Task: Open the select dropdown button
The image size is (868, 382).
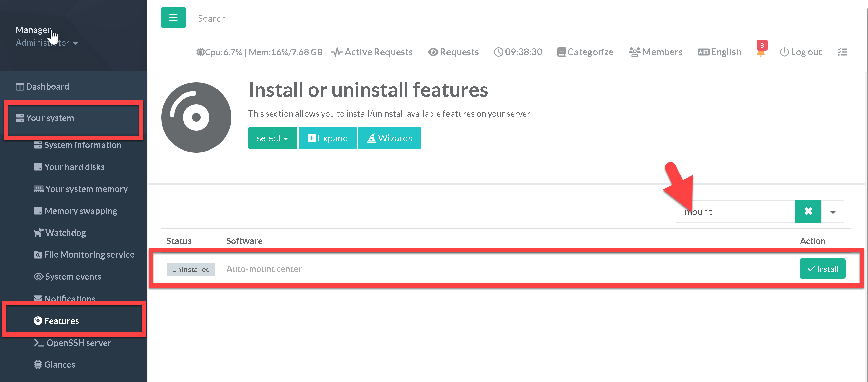Action: point(272,138)
